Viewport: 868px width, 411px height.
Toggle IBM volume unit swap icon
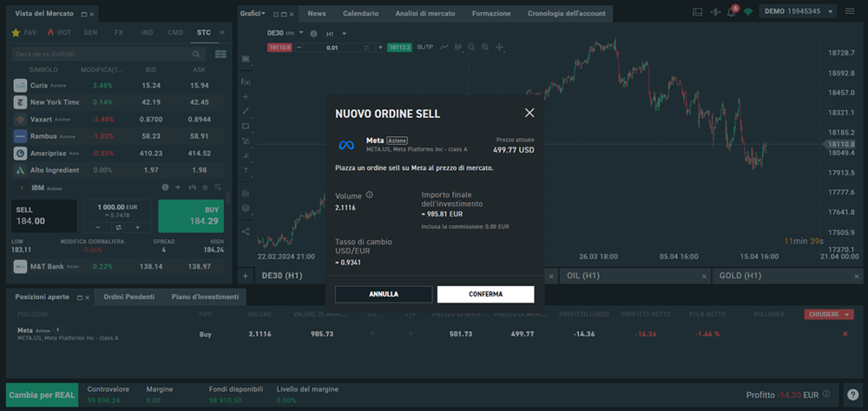(x=117, y=227)
